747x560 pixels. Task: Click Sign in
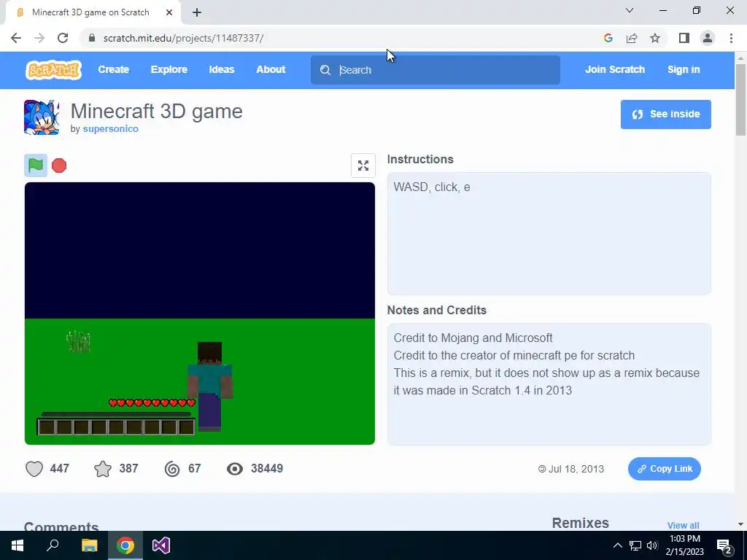click(684, 69)
